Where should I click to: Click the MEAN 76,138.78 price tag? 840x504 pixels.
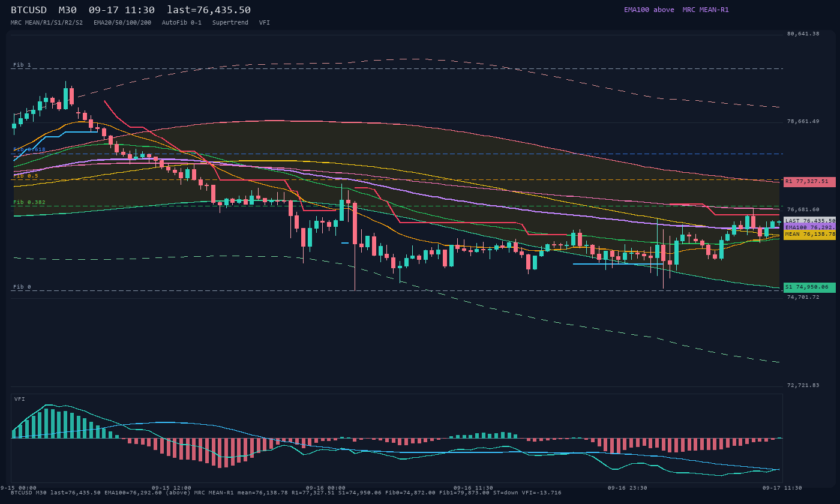(809, 235)
